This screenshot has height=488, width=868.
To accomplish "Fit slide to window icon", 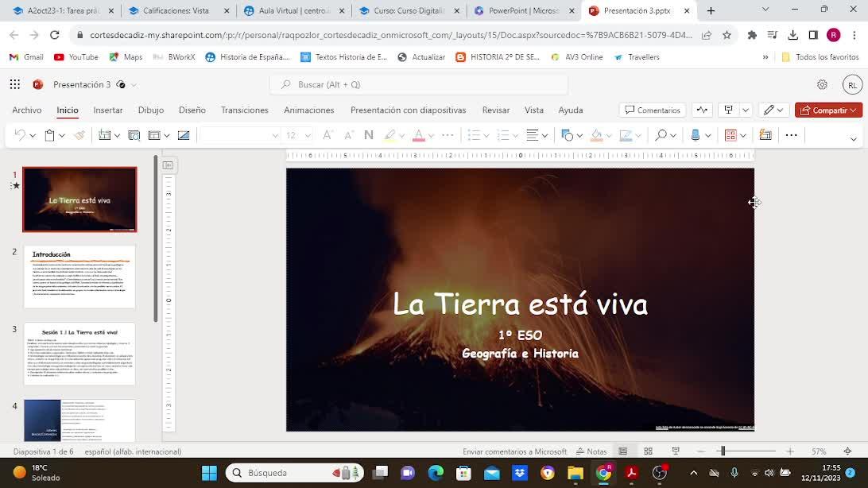I will 847,451.
